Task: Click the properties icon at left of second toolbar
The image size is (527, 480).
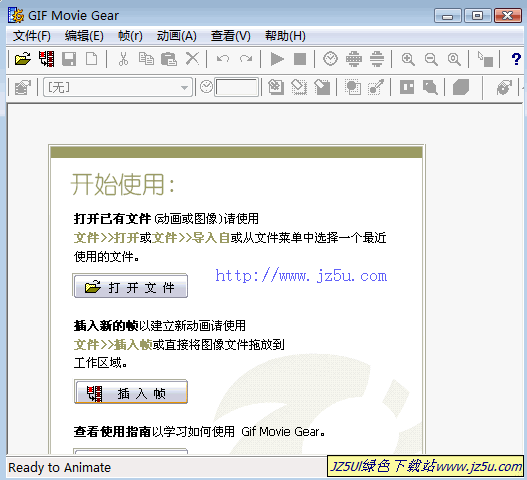Action: point(23,88)
